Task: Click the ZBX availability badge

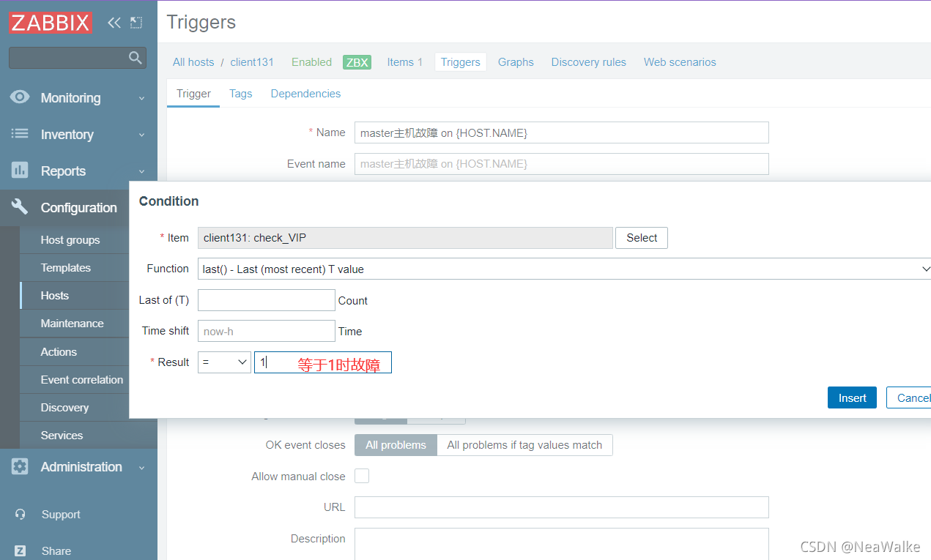Action: [x=357, y=62]
